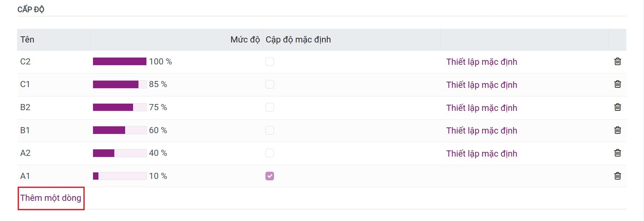Screen dimensions: 644x221
Task: Delete the C2 level row
Action: [x=617, y=62]
